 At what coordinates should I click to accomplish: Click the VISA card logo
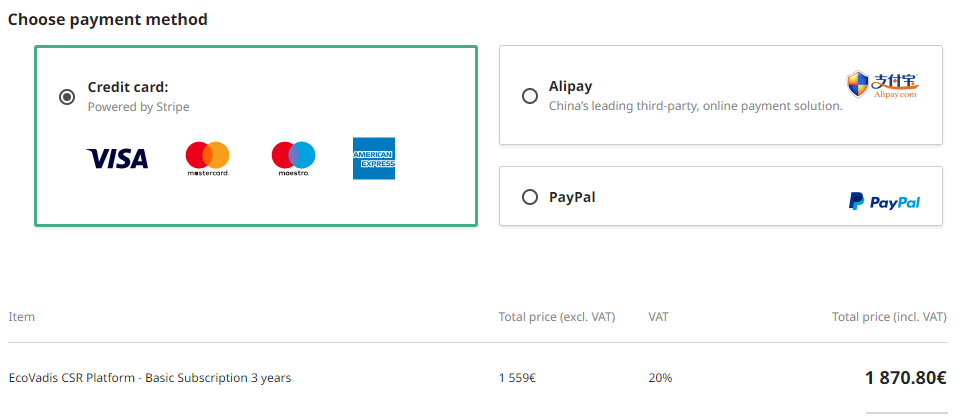[x=117, y=158]
